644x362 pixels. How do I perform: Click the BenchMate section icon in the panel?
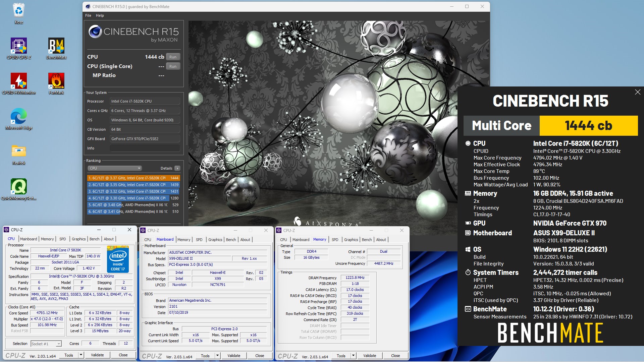click(x=468, y=309)
